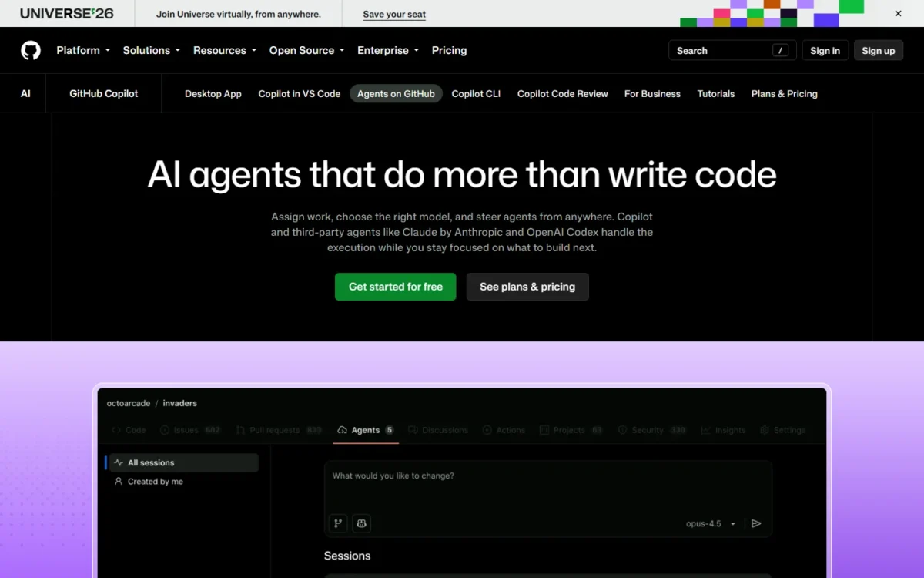The width and height of the screenshot is (924, 578).
Task: Click the Copilot agent icon in prompt box
Action: tap(362, 523)
